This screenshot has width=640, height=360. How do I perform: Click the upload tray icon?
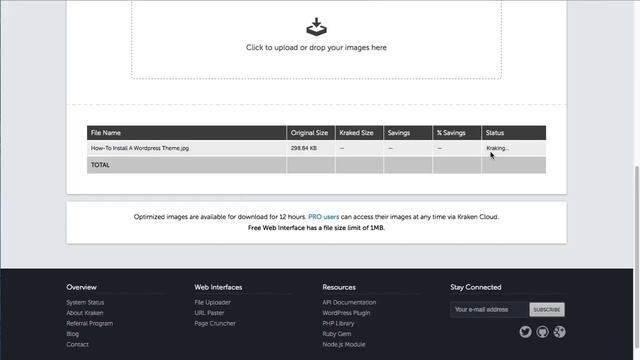[316, 27]
